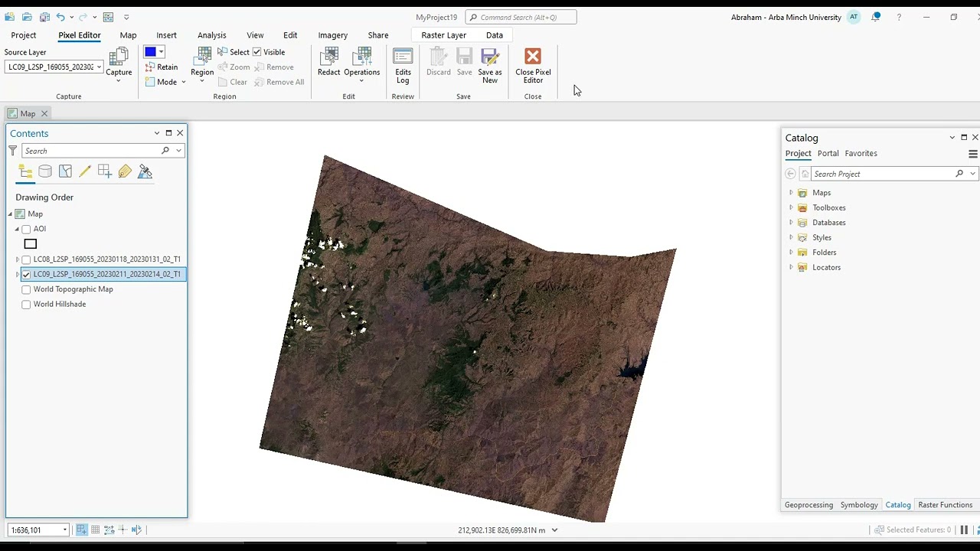Viewport: 980px width, 551px height.
Task: Uncheck LC09_L2SP layer checkbox
Action: [26, 274]
